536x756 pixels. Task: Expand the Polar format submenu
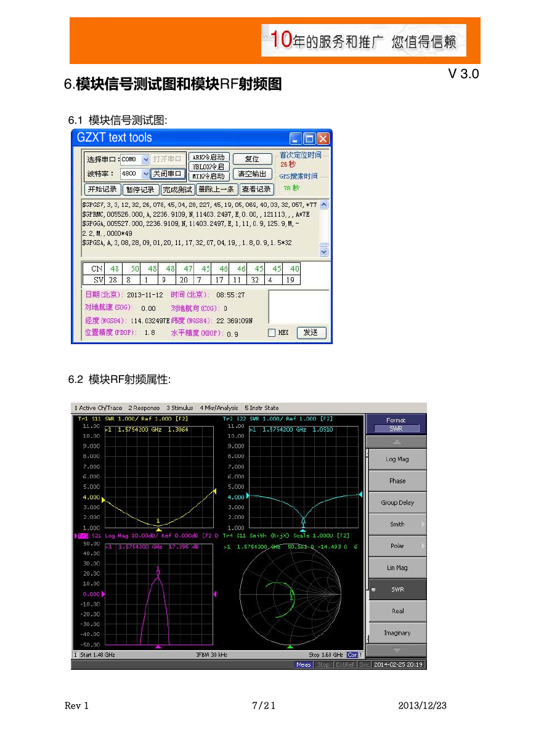click(x=397, y=546)
